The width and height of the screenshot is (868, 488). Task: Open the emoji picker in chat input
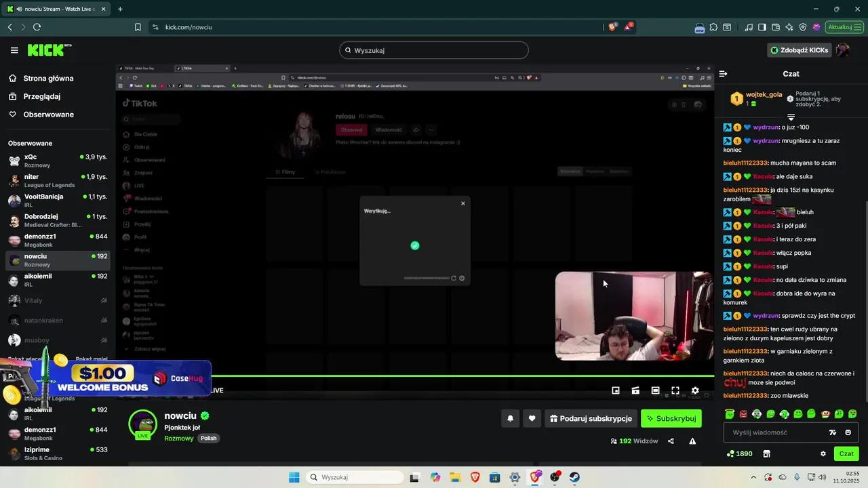point(848,432)
